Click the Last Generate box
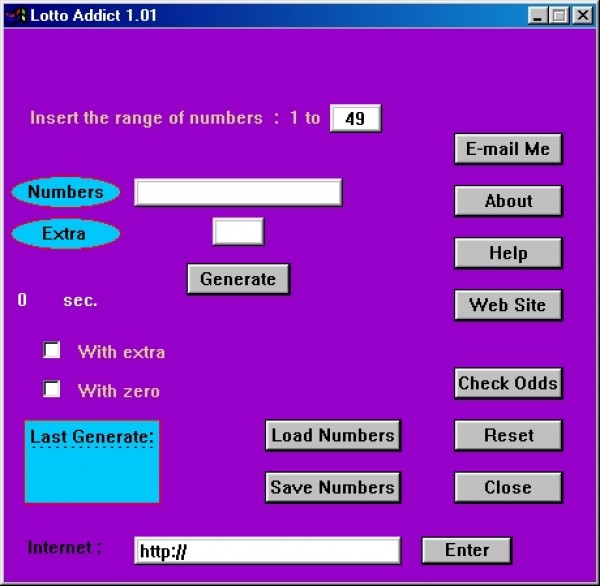600x586 pixels. (x=92, y=462)
